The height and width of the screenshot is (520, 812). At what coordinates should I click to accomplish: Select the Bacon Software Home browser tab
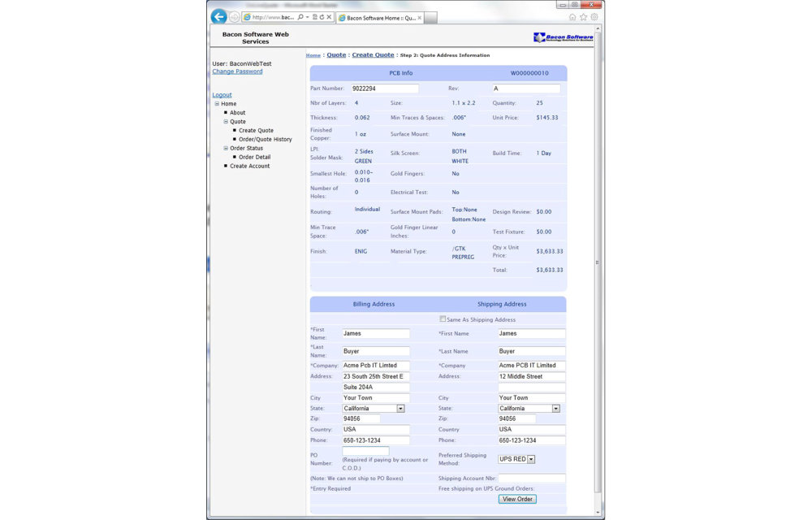tap(380, 18)
